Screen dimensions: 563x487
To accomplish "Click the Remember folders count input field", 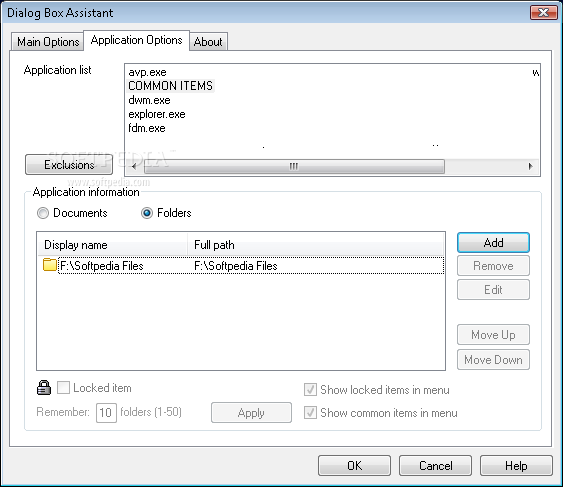I will point(106,412).
